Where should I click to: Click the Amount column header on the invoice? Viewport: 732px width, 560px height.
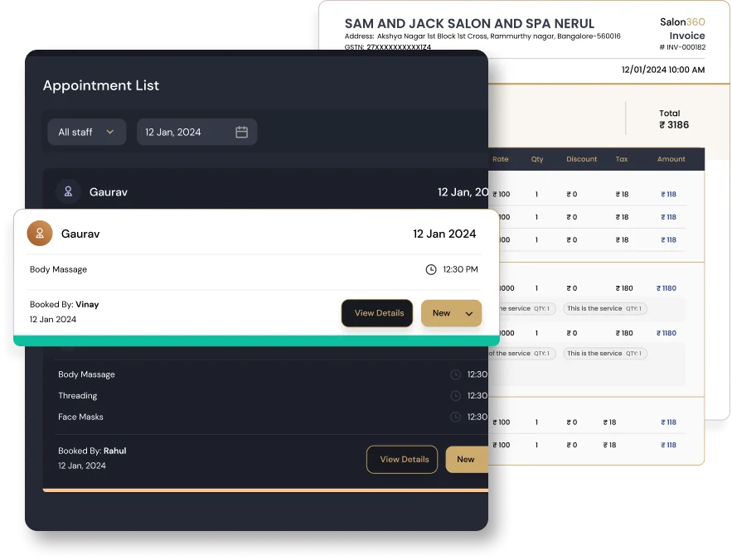[x=671, y=159]
